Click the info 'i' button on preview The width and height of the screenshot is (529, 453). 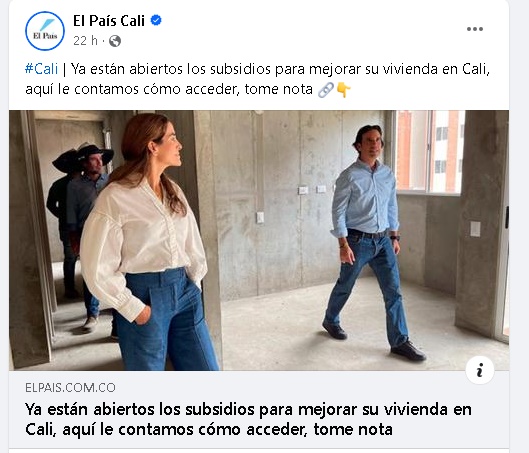click(480, 370)
